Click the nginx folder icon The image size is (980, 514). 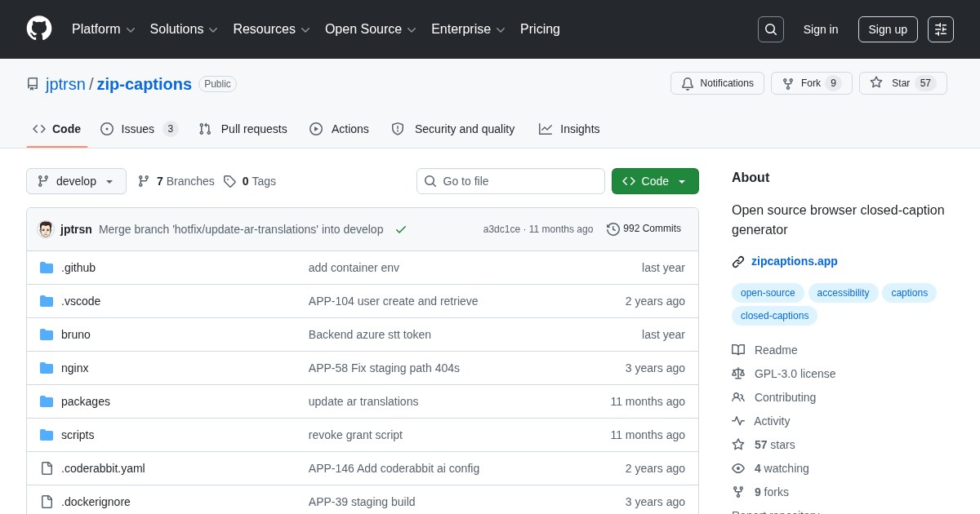tap(47, 368)
